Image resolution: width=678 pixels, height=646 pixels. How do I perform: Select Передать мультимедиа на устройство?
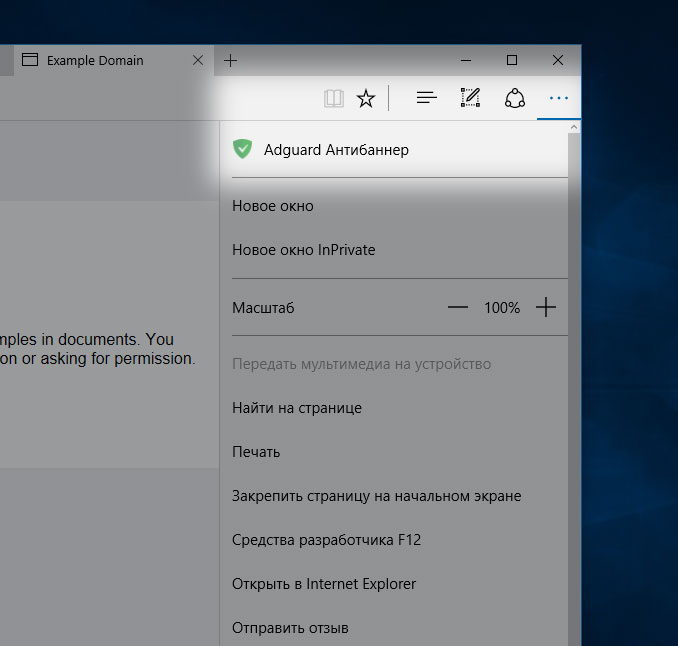(393, 364)
